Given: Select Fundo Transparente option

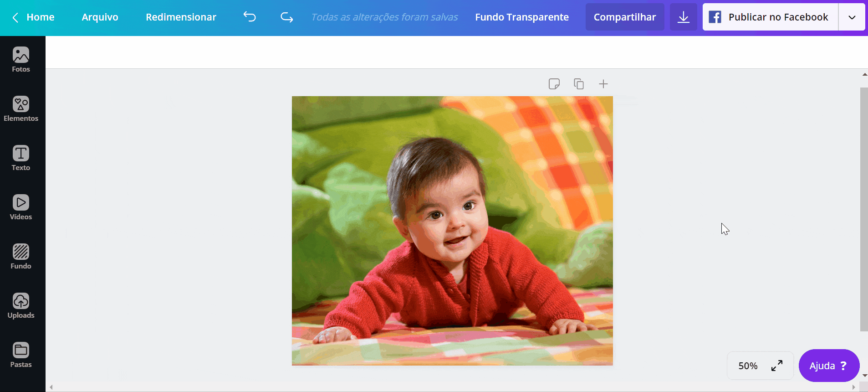Looking at the screenshot, I should tap(522, 17).
